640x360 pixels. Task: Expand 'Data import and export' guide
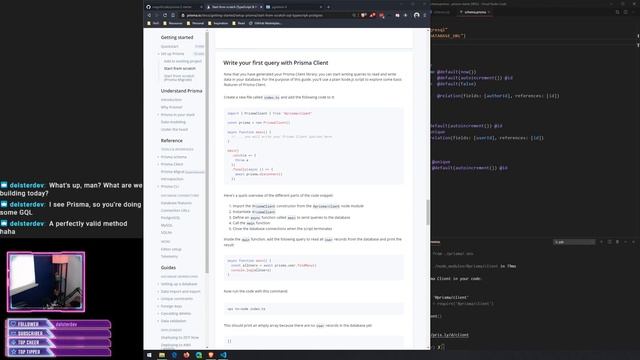[180, 291]
